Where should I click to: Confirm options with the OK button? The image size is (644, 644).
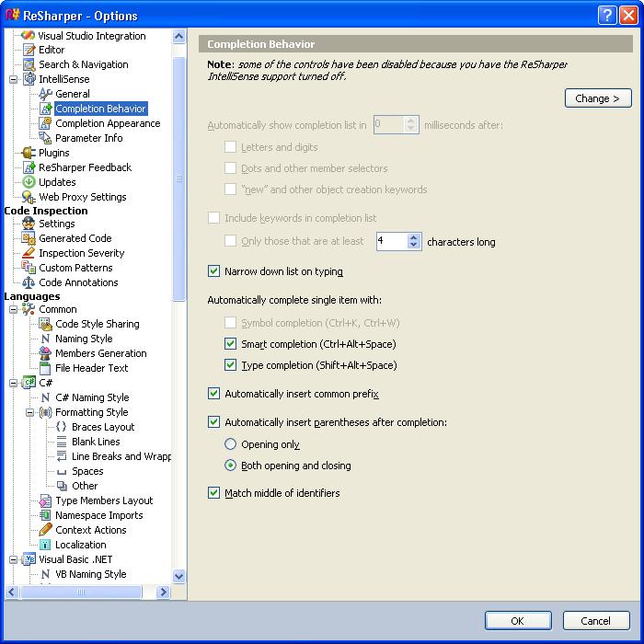tap(518, 621)
